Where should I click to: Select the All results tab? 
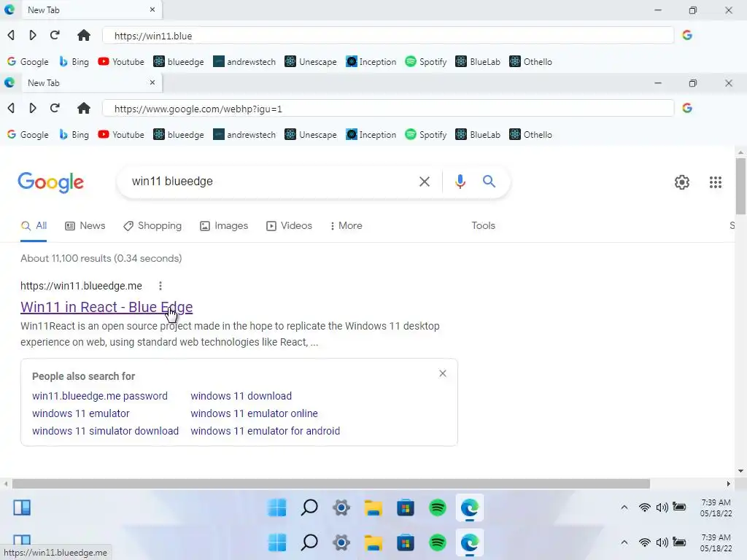click(34, 226)
